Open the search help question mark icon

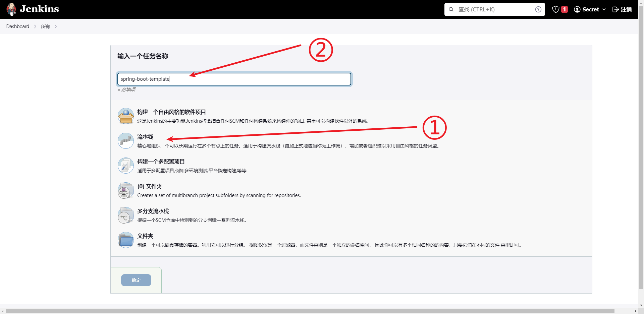point(538,9)
